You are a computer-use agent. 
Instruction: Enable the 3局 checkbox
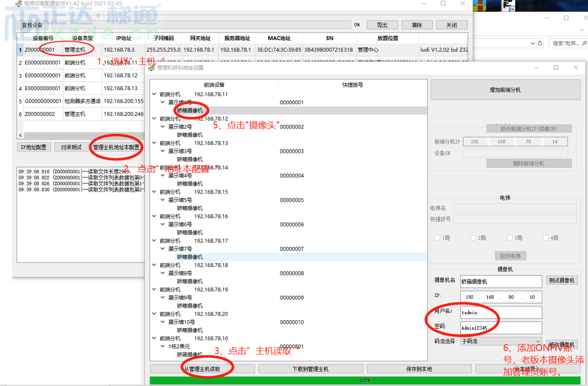pos(510,238)
